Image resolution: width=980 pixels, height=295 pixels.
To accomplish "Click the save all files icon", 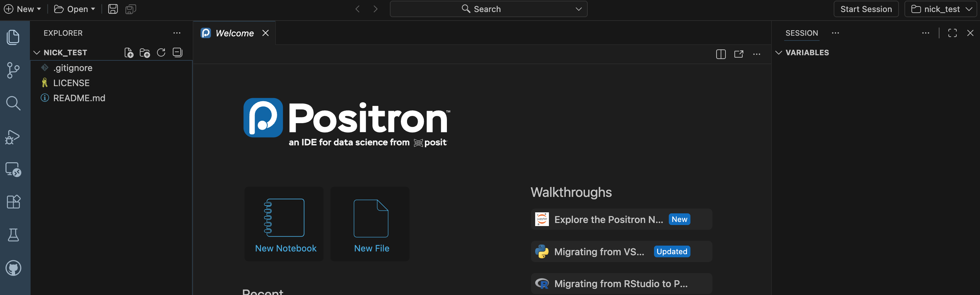I will click(x=131, y=9).
